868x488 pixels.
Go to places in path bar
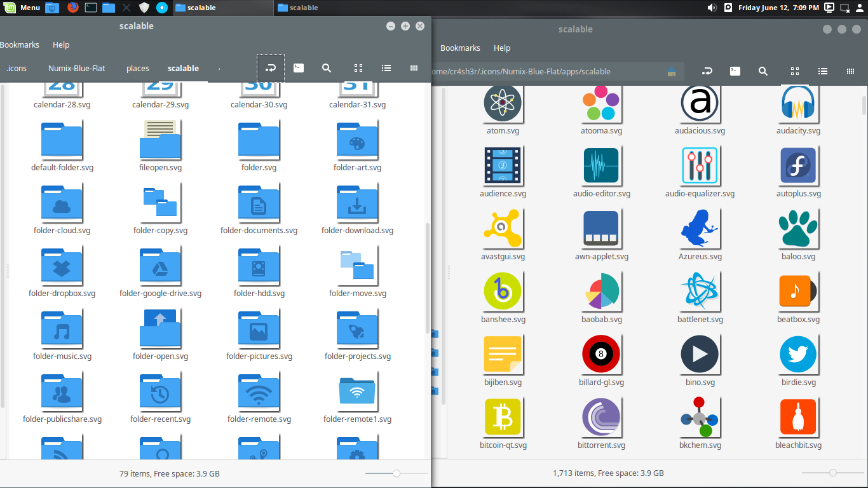pos(138,68)
